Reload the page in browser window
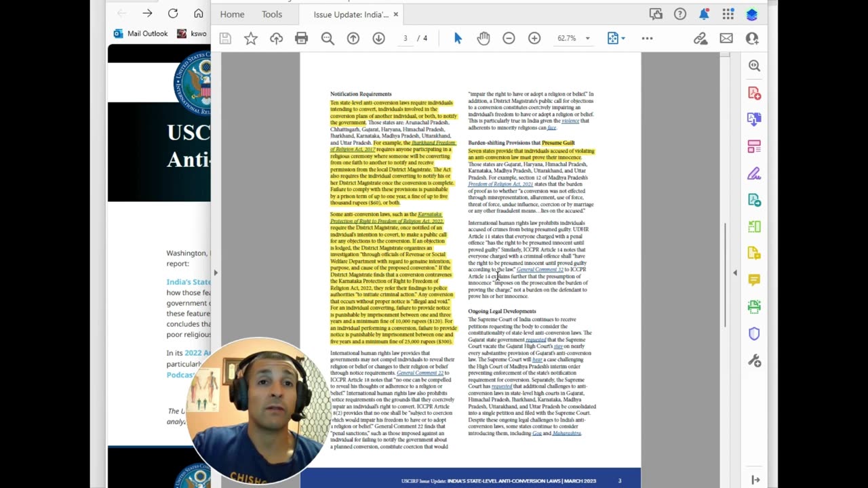This screenshot has height=488, width=868. tap(173, 14)
